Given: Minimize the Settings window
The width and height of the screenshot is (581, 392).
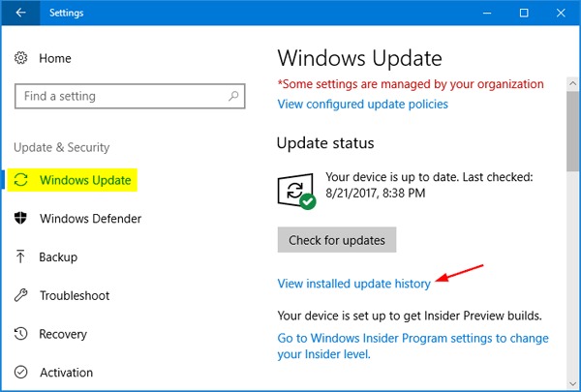Looking at the screenshot, I should click(480, 14).
